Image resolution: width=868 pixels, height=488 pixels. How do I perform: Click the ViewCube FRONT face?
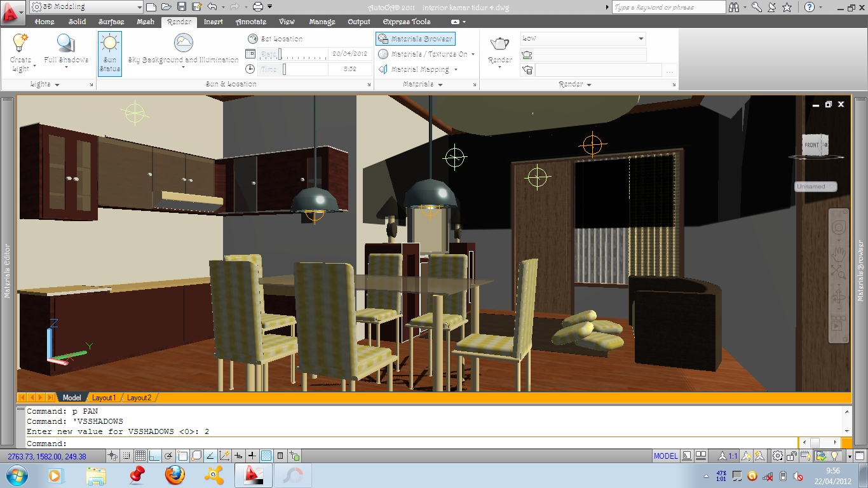(812, 145)
